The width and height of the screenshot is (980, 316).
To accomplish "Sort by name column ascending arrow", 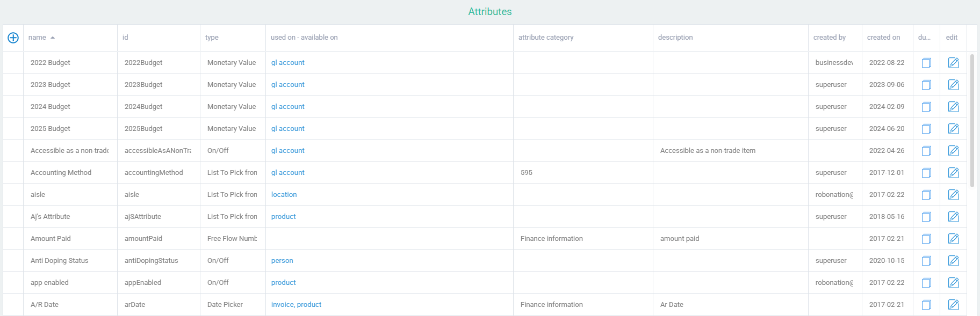I will pyautogui.click(x=53, y=38).
